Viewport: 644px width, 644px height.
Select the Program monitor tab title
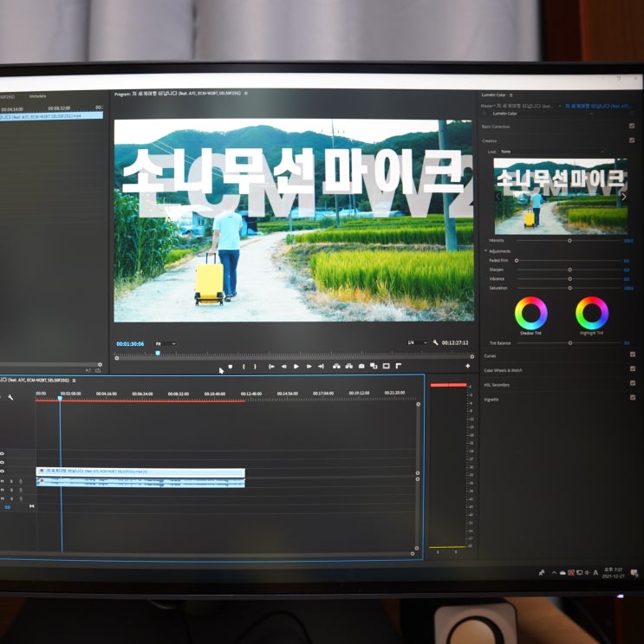click(178, 94)
